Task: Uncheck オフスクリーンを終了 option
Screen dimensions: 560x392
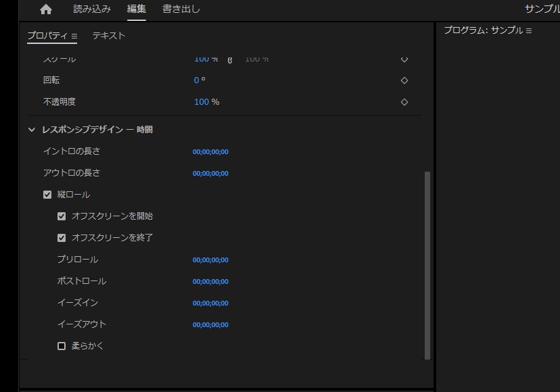Action: tap(62, 238)
